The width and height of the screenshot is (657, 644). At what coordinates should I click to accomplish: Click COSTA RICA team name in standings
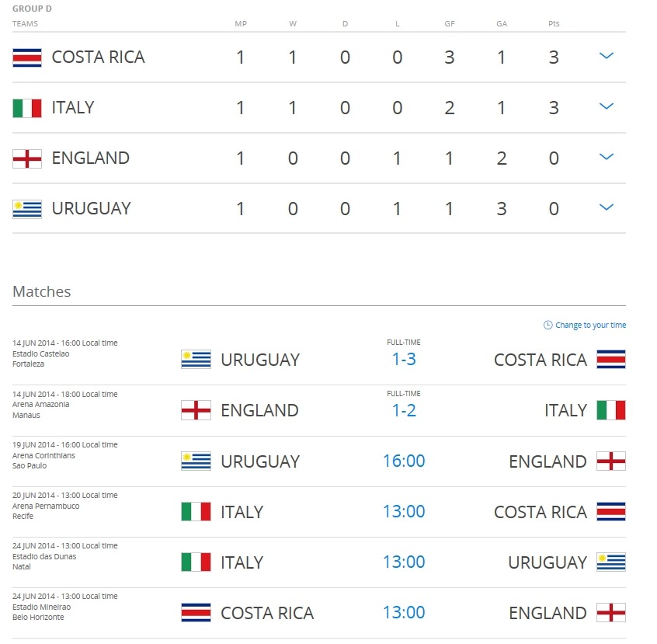(98, 57)
